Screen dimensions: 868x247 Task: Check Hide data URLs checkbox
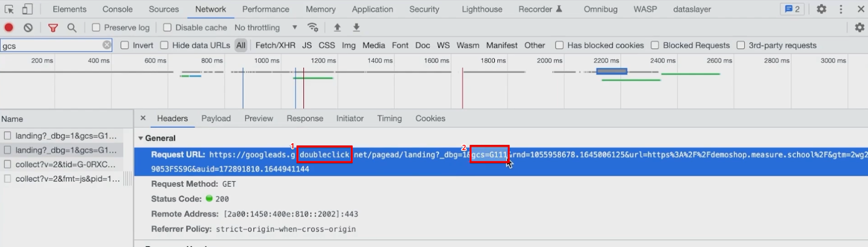point(164,45)
